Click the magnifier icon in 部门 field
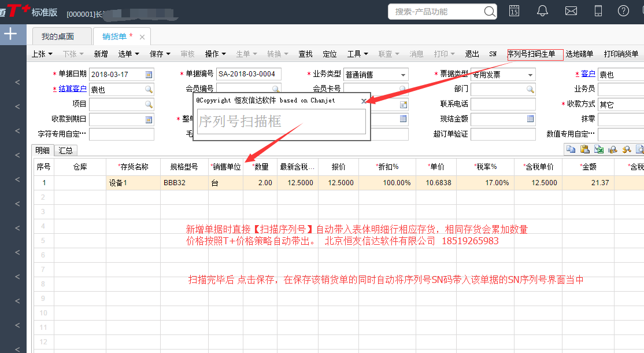Image resolution: width=644 pixels, height=353 pixels. pyautogui.click(x=530, y=90)
